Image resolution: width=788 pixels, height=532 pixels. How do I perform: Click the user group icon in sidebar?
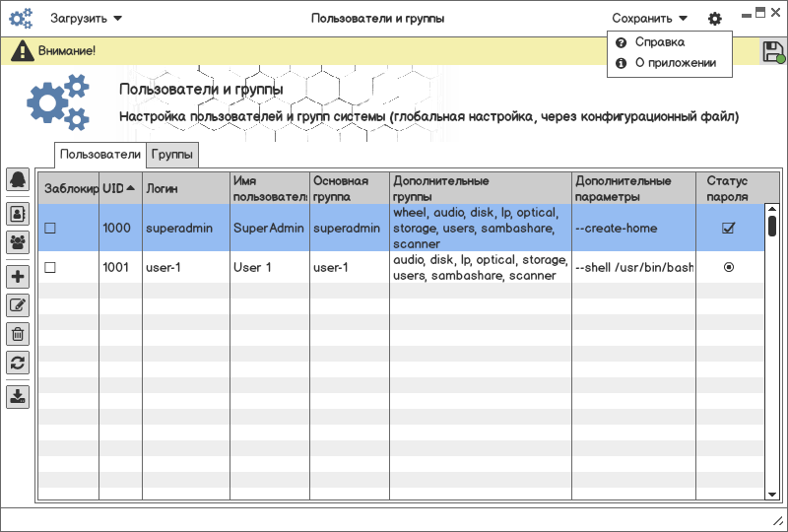coord(18,241)
